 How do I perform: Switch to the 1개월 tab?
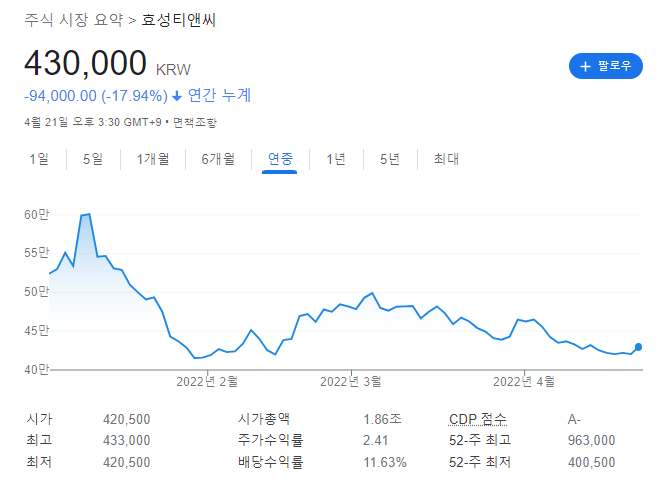pyautogui.click(x=153, y=159)
